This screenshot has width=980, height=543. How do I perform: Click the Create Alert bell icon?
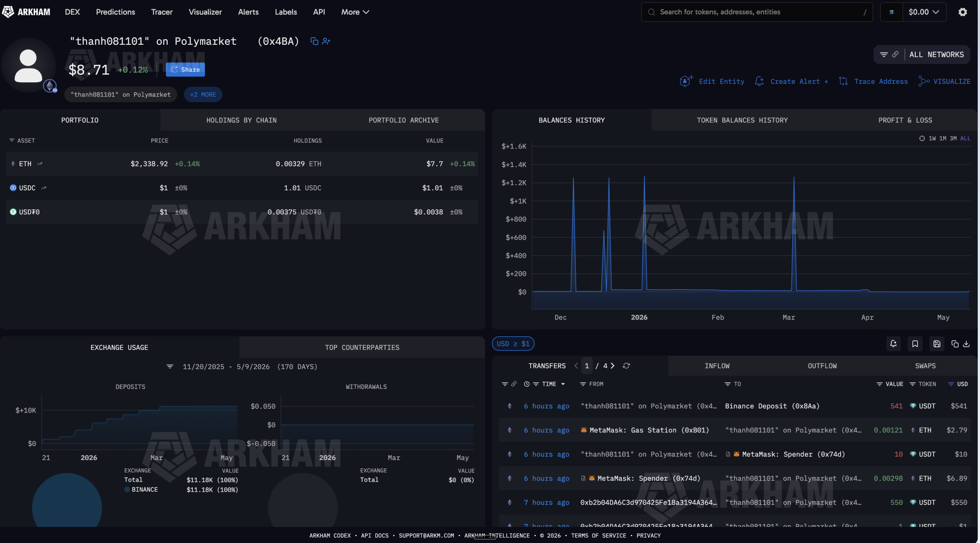[x=759, y=81]
